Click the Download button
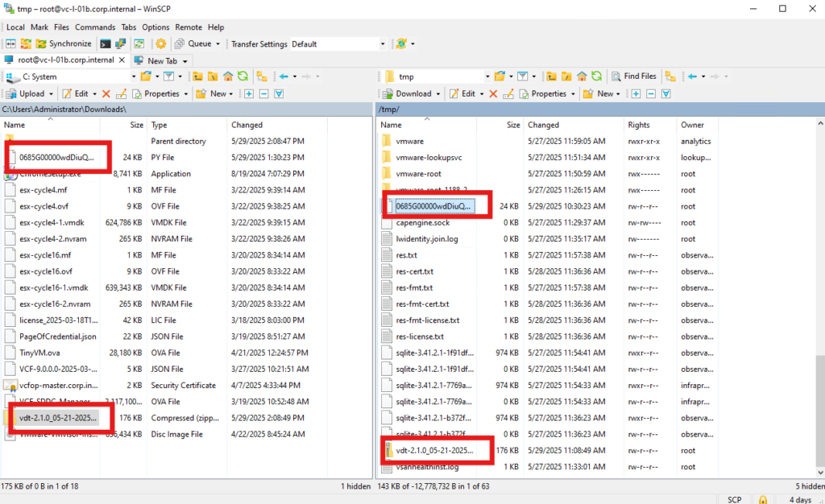This screenshot has width=825, height=504. tap(407, 93)
